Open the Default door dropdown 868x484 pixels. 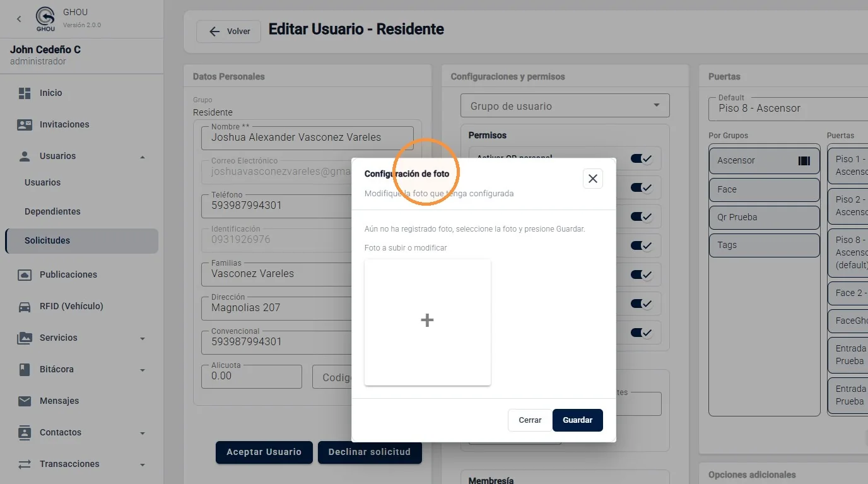coord(788,108)
